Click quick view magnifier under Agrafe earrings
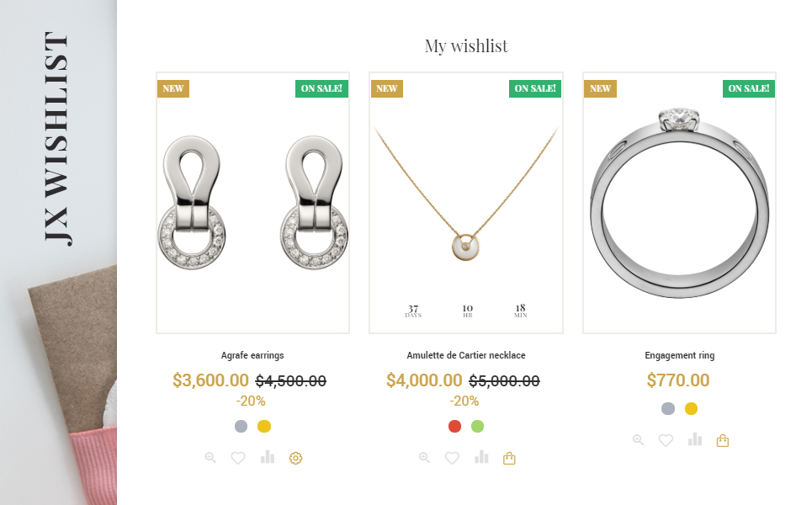Screen dimensions: 812x505 tap(210, 457)
